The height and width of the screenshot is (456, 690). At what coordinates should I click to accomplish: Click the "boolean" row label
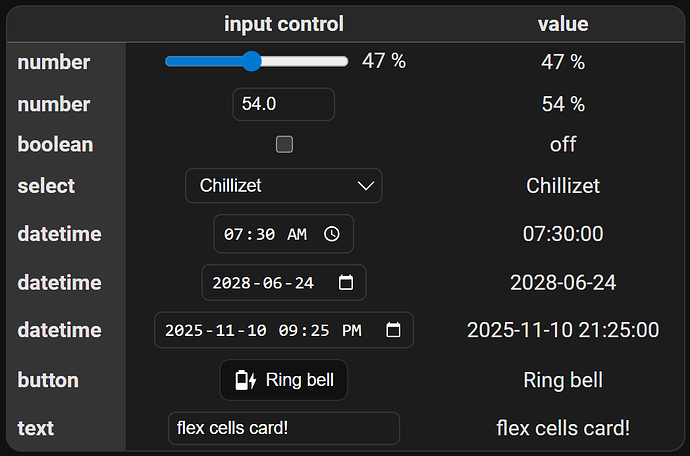tap(55, 144)
